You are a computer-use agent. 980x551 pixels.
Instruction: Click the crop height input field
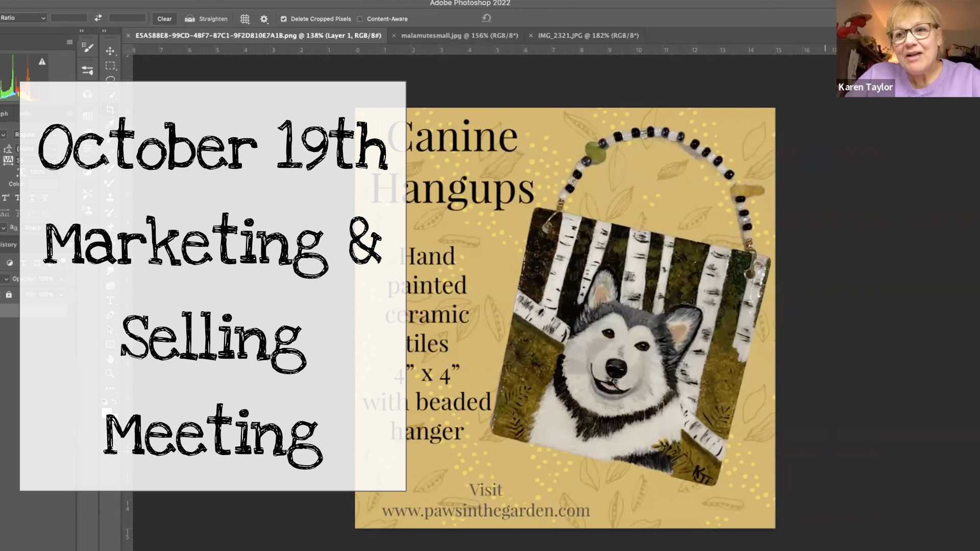point(128,18)
